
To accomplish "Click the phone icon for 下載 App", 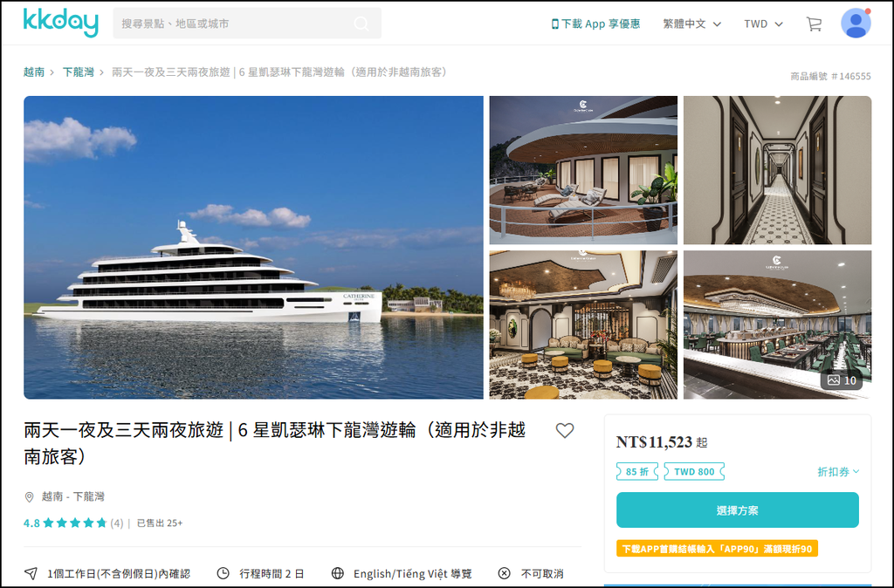I will [554, 24].
